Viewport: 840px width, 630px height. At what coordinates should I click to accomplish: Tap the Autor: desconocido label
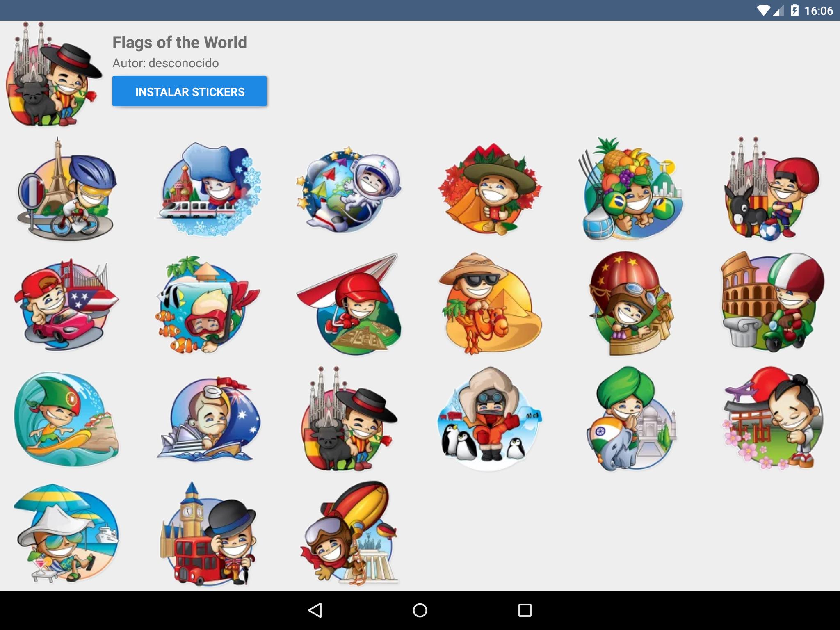tap(166, 63)
